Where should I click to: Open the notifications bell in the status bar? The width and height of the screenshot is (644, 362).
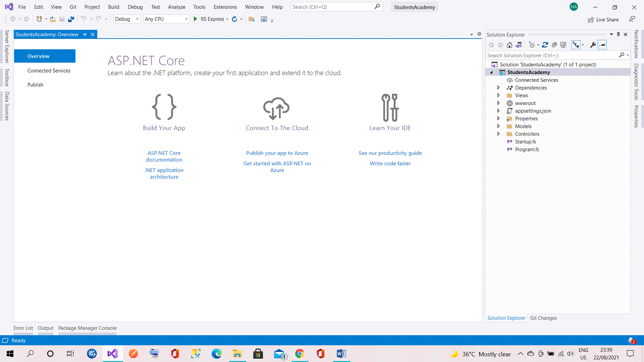pos(631,341)
